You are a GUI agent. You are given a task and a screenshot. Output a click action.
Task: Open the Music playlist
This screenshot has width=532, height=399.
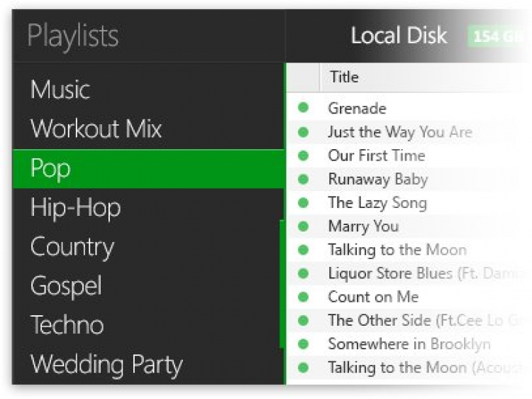tap(60, 90)
